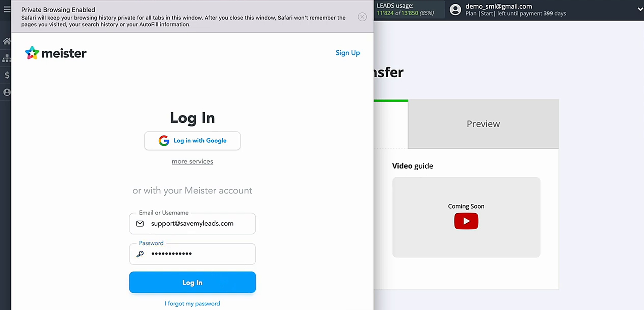Expand the account dropdown chevron

point(640,9)
